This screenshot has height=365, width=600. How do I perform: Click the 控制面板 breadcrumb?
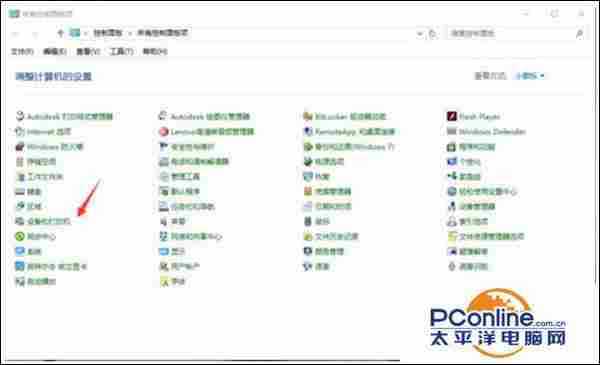[x=108, y=33]
